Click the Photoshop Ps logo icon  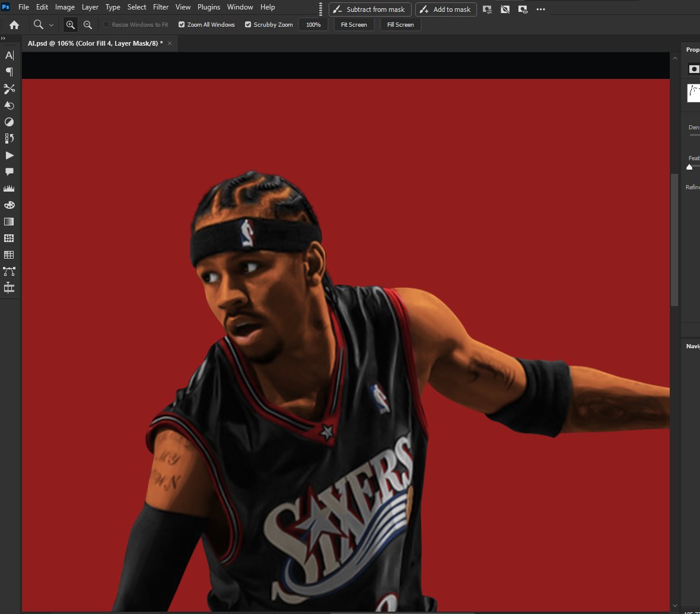5,7
